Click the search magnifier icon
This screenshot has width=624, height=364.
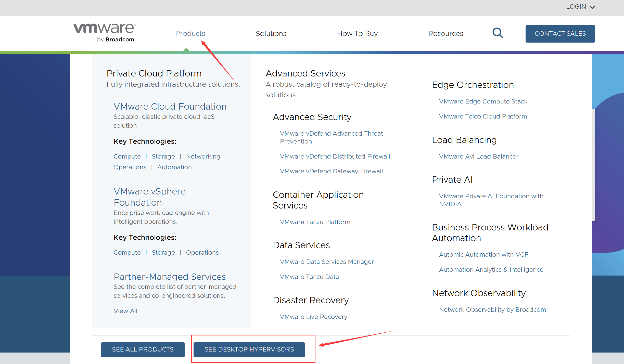(x=498, y=33)
